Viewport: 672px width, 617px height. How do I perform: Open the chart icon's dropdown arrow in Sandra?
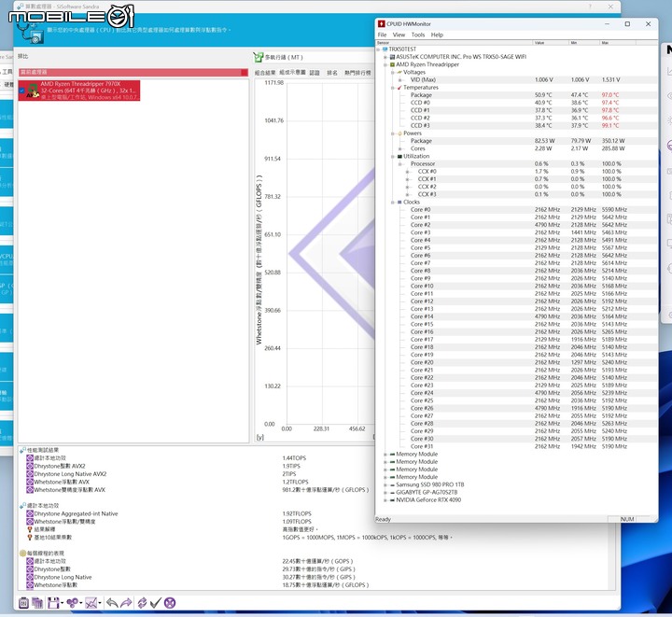pyautogui.click(x=100, y=603)
